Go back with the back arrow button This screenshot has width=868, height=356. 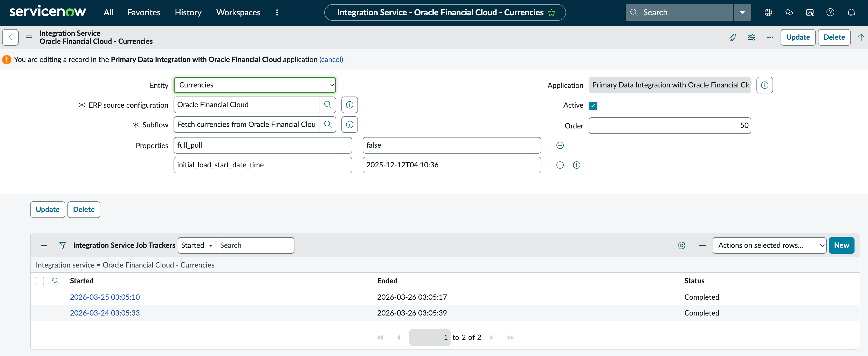pos(10,37)
